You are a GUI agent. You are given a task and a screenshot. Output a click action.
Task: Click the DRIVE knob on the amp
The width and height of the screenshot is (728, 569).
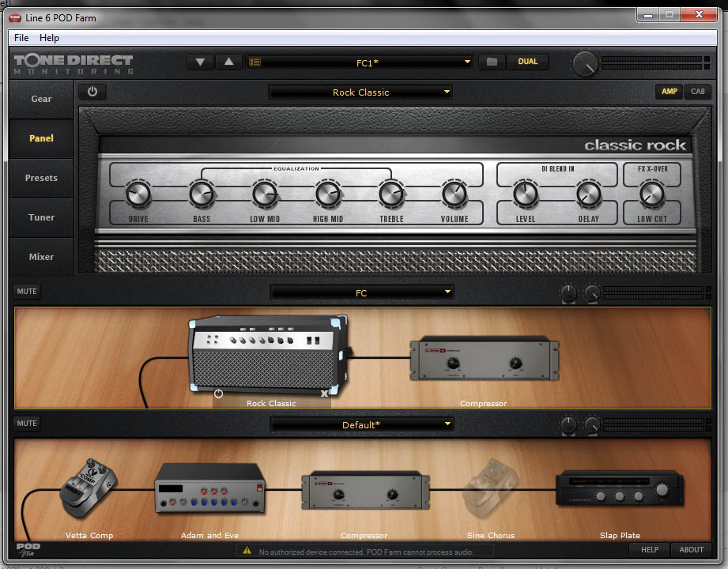click(x=138, y=193)
